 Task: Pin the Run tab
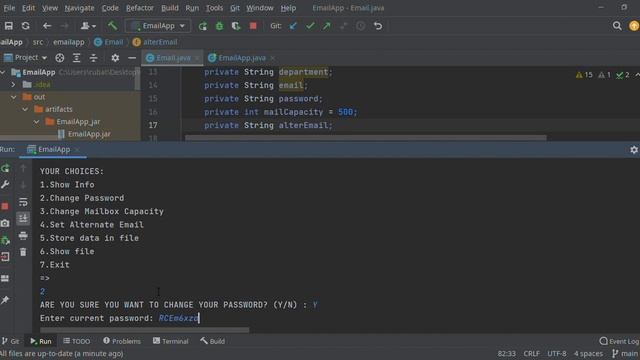(x=5, y=300)
